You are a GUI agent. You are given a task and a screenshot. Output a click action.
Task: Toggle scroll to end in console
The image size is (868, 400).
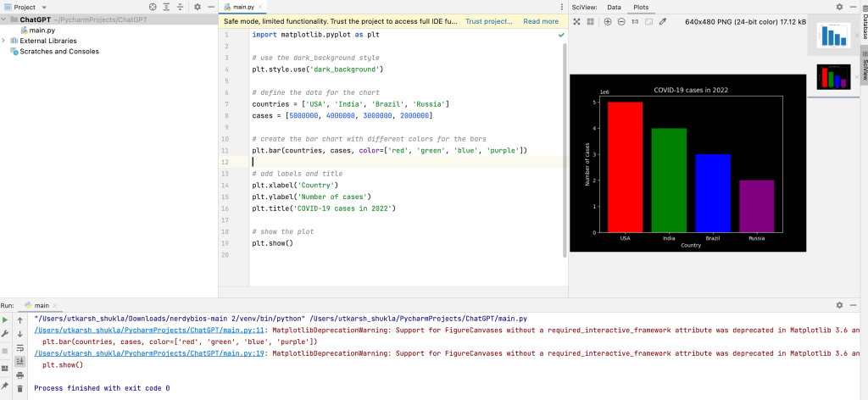point(20,361)
